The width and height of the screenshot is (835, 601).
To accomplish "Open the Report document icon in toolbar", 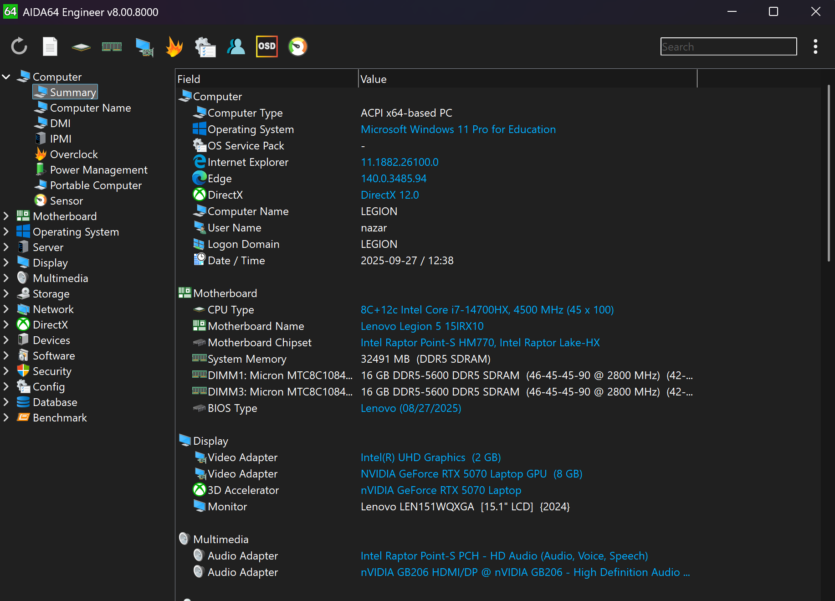I will point(50,47).
